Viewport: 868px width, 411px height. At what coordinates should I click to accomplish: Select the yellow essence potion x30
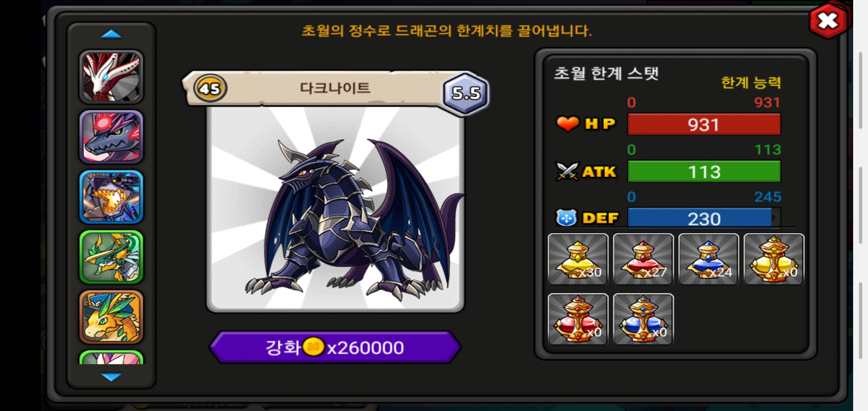(x=578, y=259)
